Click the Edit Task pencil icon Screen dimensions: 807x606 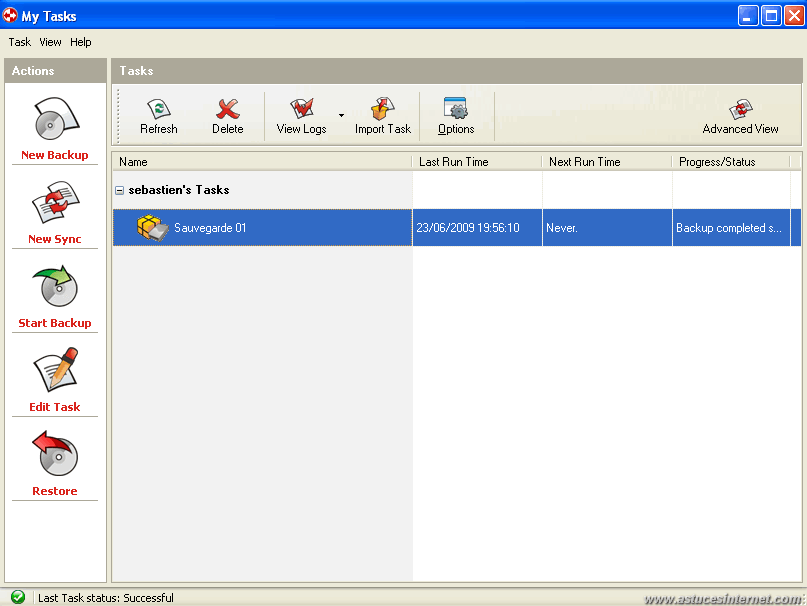(x=56, y=370)
